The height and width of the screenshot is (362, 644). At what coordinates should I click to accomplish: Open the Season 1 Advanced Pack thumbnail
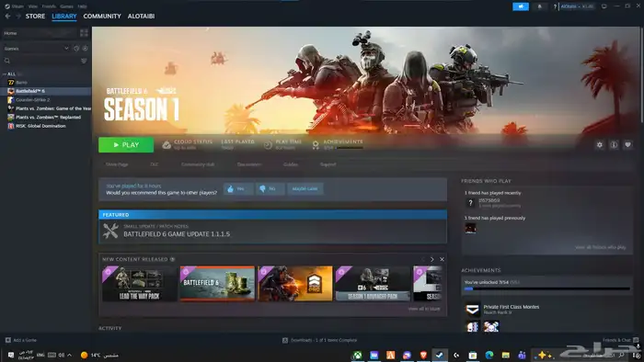[x=373, y=284]
